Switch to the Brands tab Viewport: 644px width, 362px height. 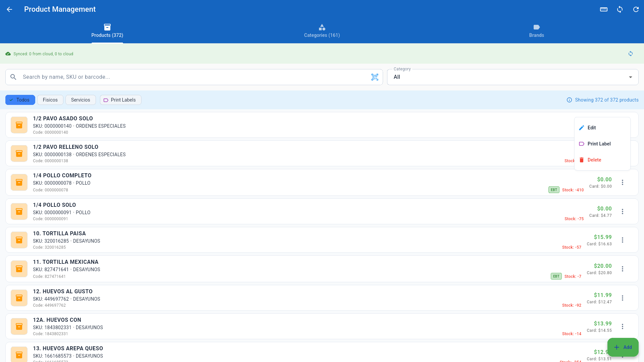point(537,31)
